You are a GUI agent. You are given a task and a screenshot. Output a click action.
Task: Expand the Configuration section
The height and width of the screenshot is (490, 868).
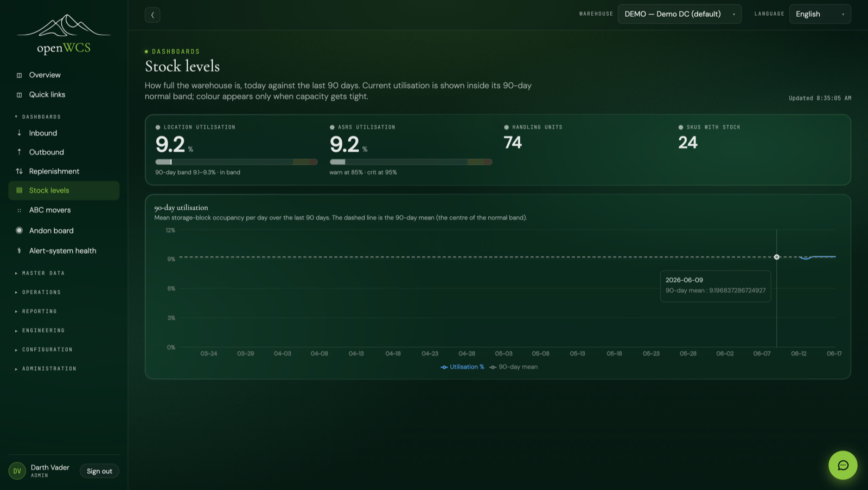pos(44,350)
